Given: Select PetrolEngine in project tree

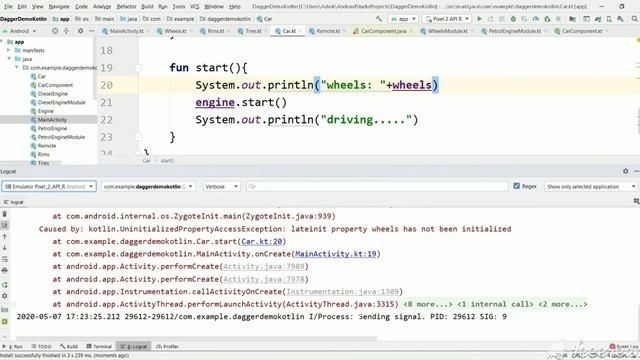Looking at the screenshot, I should (52, 128).
